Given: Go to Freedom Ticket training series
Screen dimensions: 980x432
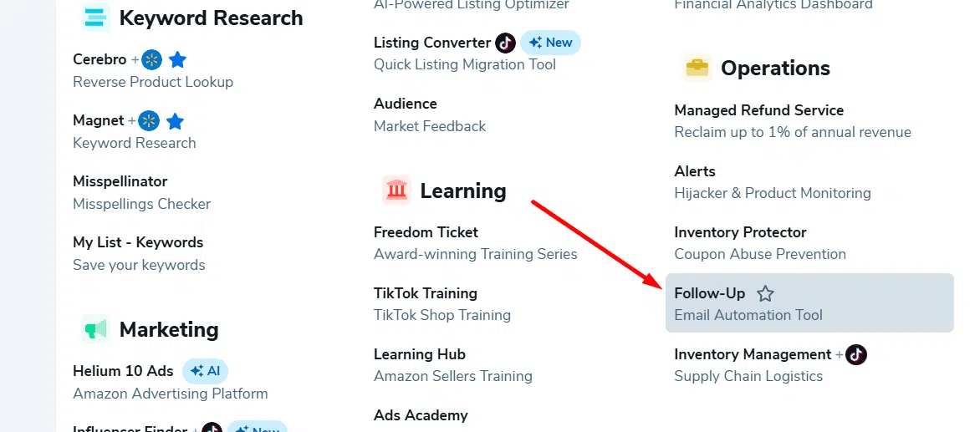Looking at the screenshot, I should click(426, 232).
